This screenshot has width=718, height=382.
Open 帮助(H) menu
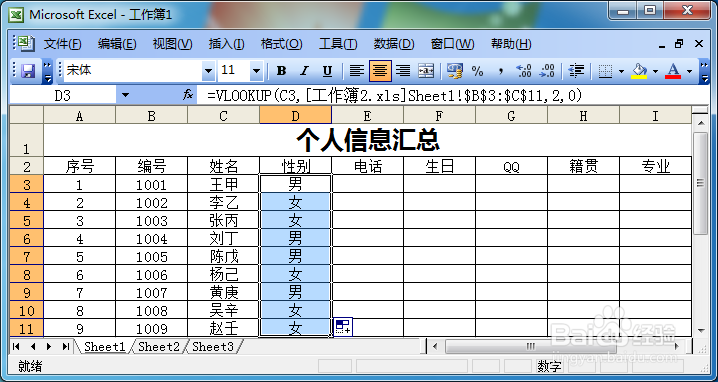point(511,44)
